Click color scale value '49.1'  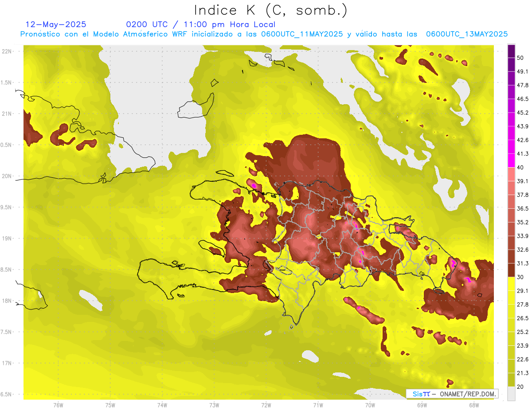[523, 71]
